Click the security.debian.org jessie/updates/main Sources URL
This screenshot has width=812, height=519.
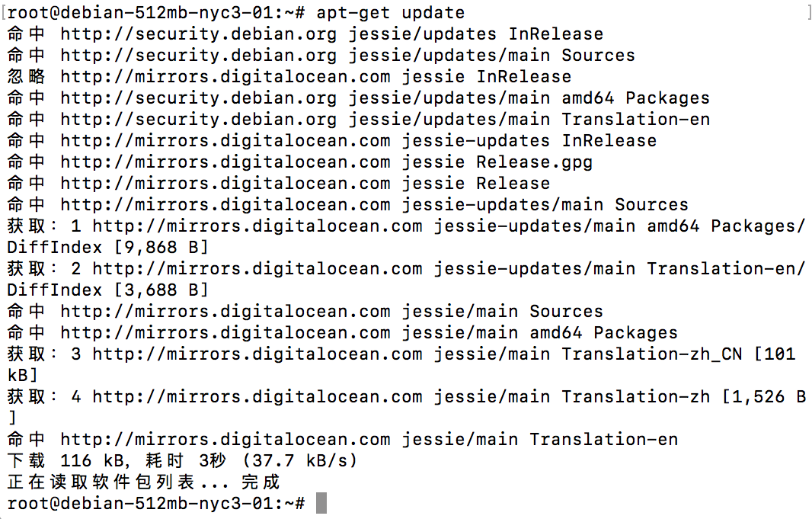click(347, 56)
